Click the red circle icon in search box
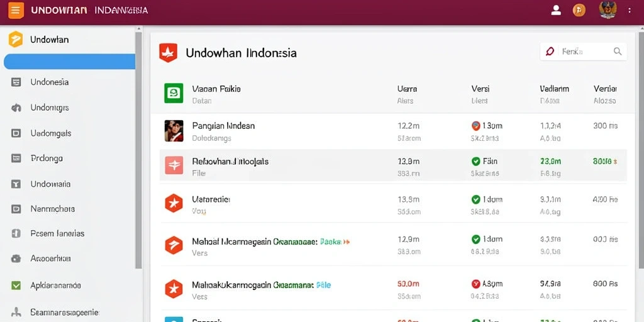The width and height of the screenshot is (644, 322). (550, 52)
